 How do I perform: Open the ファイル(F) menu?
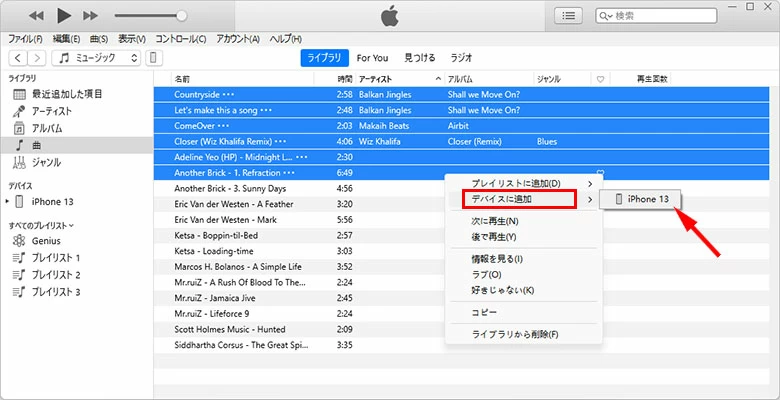coord(25,39)
